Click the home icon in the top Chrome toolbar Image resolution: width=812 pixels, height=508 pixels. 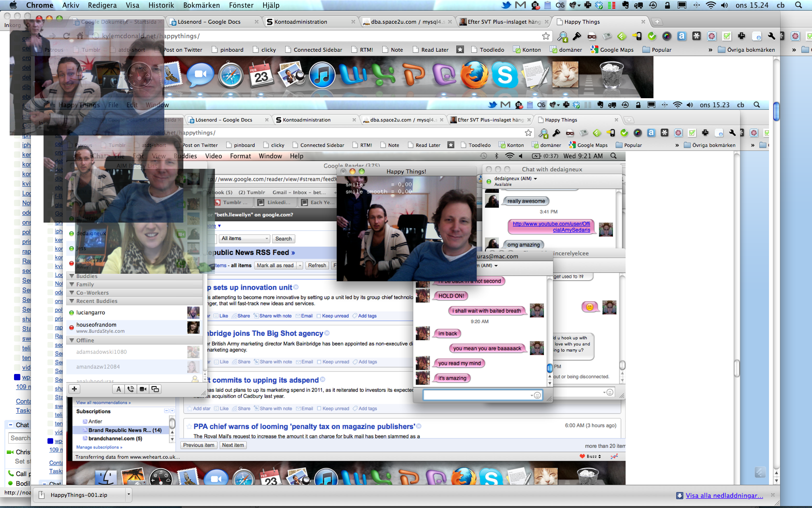click(x=80, y=36)
